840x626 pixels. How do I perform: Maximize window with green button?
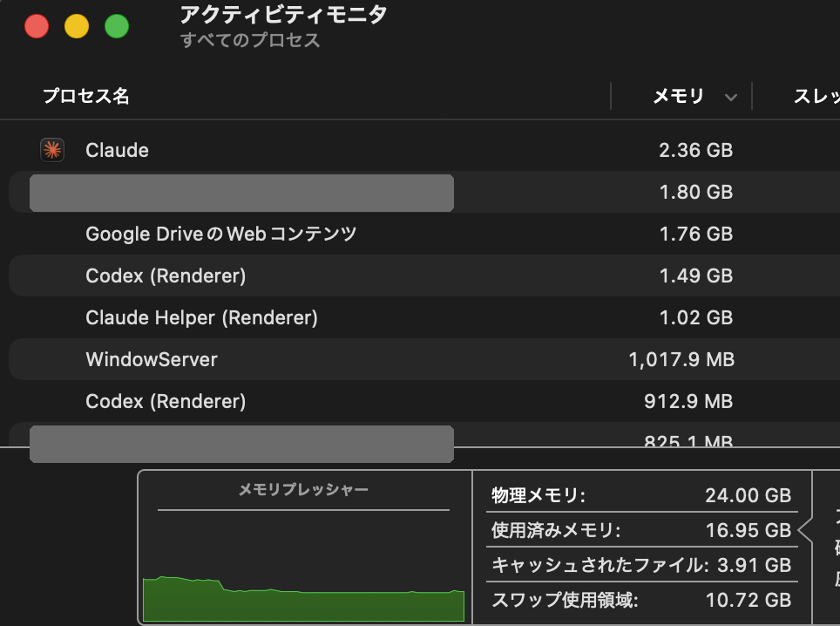click(117, 26)
